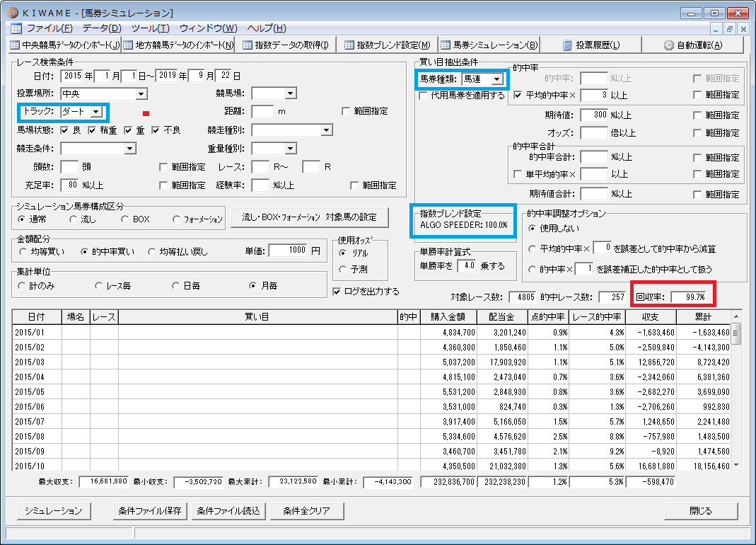
Task: Select the 予測 odds radio button
Action: (x=342, y=270)
